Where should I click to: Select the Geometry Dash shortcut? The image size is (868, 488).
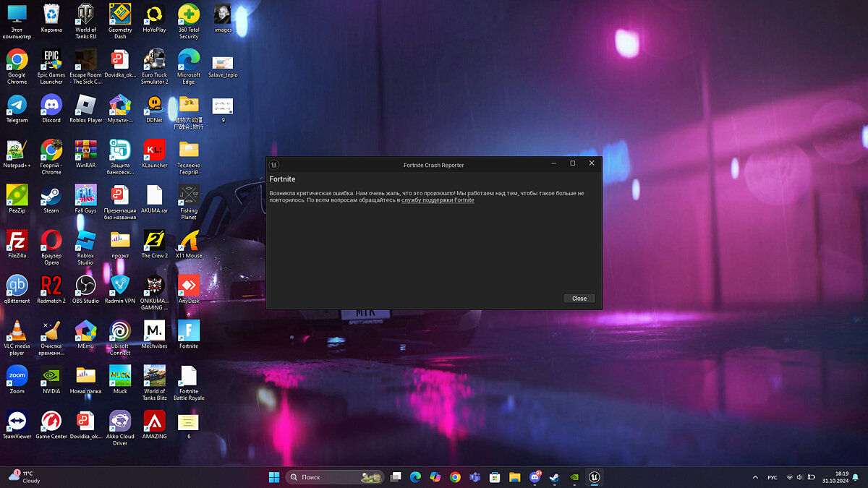pyautogui.click(x=120, y=17)
